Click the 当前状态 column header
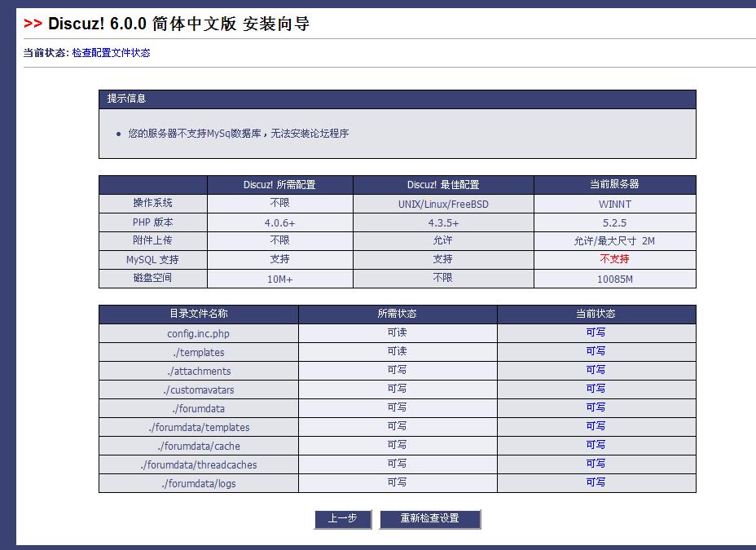 coord(596,314)
